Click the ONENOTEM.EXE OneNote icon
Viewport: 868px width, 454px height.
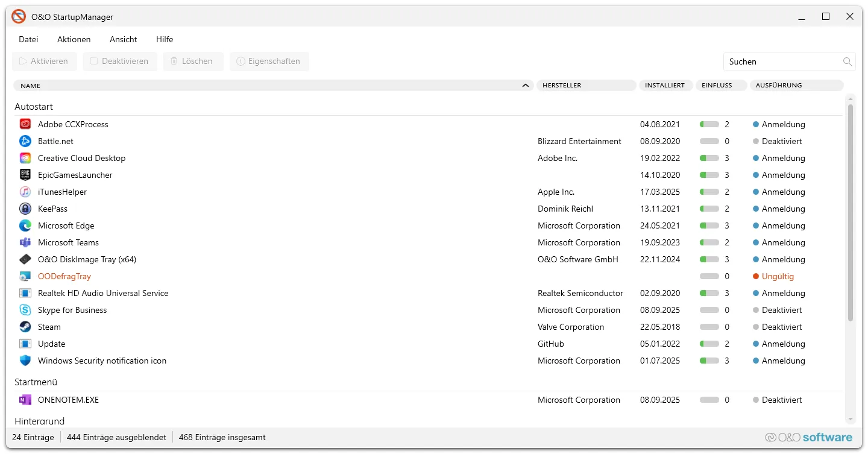coord(25,400)
